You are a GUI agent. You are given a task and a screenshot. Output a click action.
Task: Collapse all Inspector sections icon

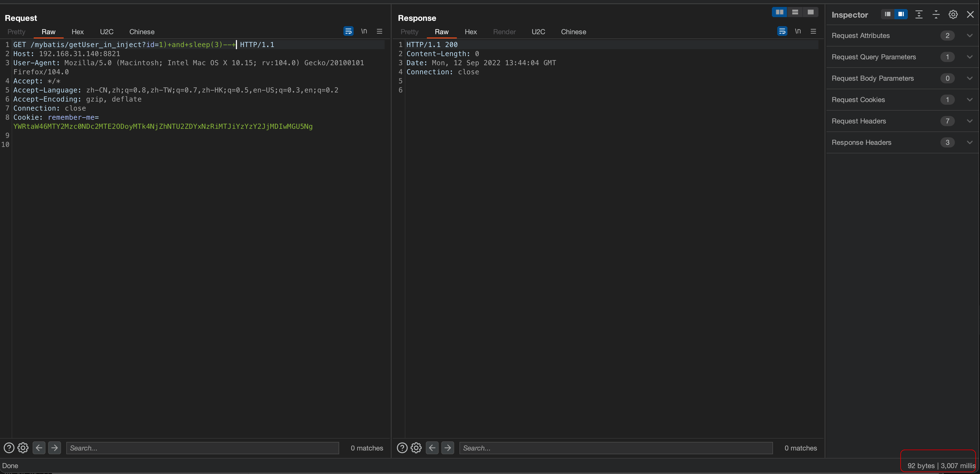936,14
